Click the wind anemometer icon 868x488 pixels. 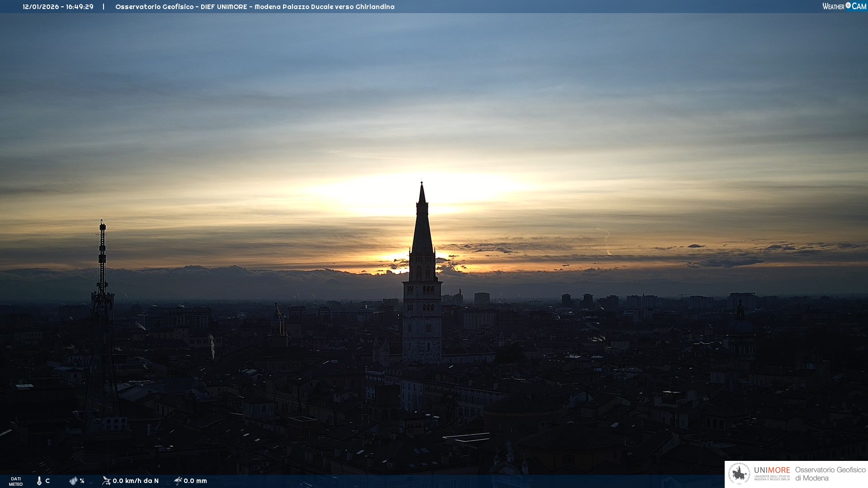(x=106, y=480)
